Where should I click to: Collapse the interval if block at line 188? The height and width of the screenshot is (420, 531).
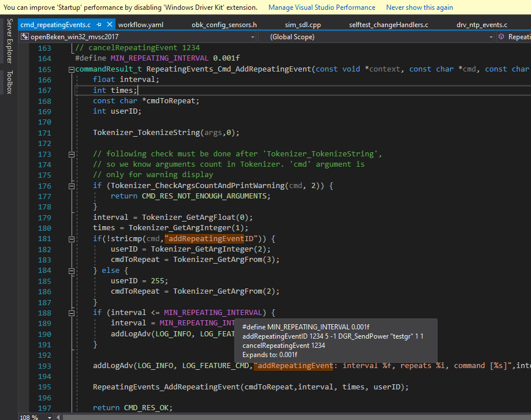click(72, 313)
